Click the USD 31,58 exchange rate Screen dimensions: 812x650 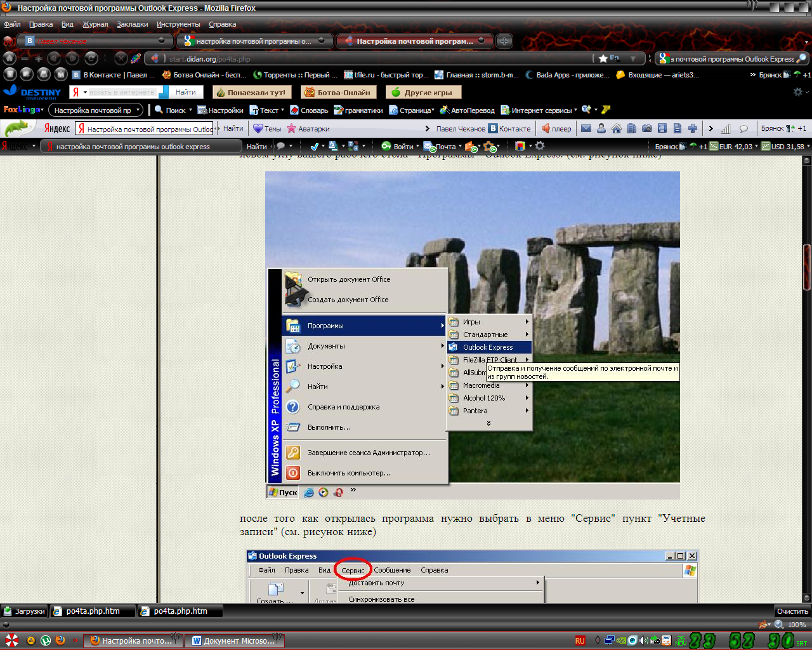coord(787,146)
